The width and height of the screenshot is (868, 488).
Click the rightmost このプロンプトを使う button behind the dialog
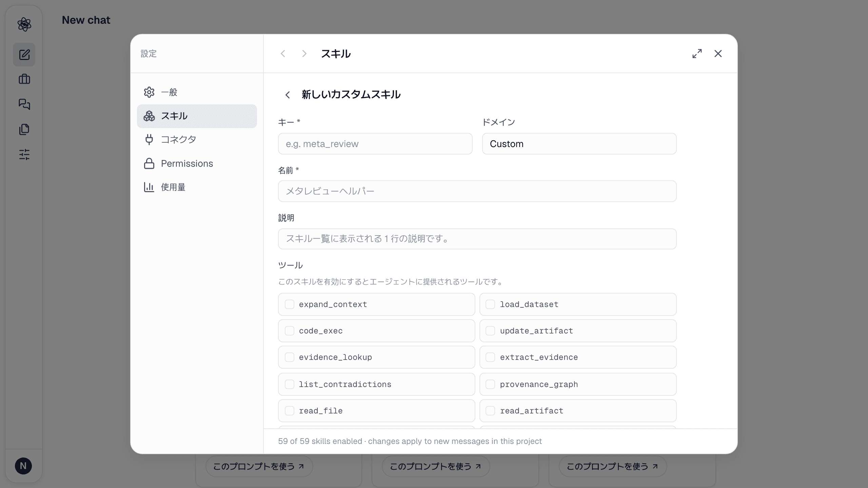[613, 466]
